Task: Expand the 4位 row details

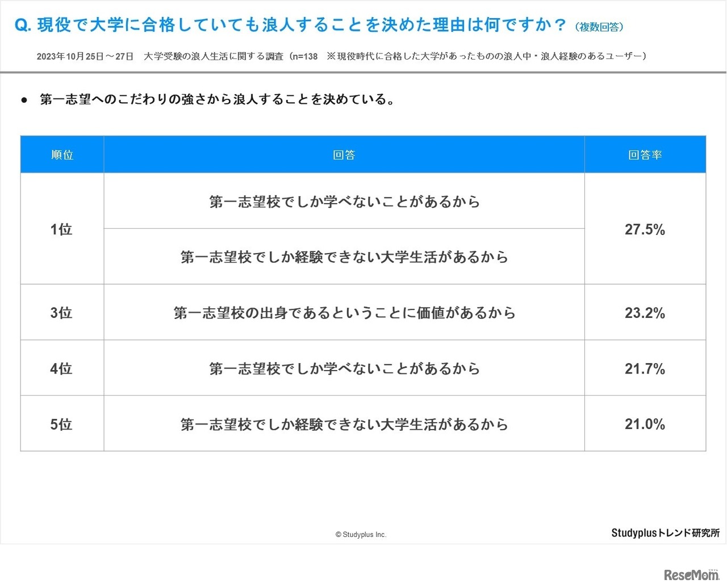Action: pos(344,368)
